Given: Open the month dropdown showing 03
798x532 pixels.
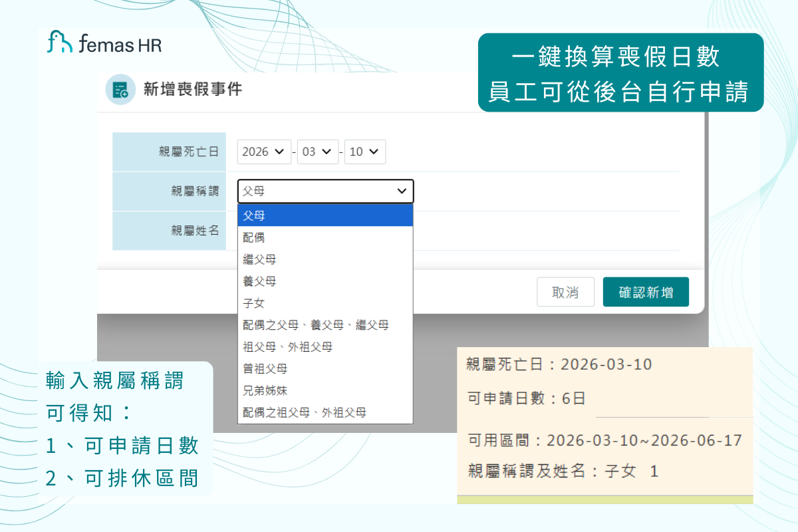Looking at the screenshot, I should click(x=317, y=152).
